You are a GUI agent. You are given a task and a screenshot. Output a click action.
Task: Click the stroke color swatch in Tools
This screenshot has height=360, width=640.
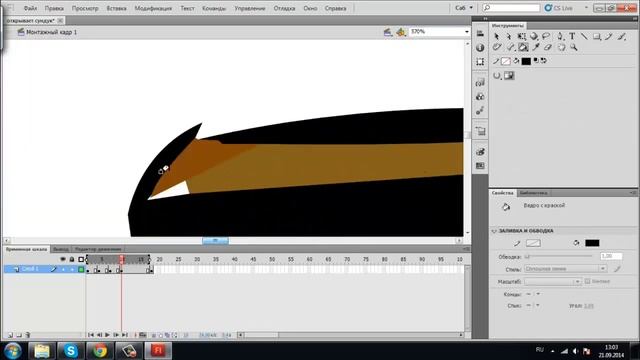click(x=506, y=61)
